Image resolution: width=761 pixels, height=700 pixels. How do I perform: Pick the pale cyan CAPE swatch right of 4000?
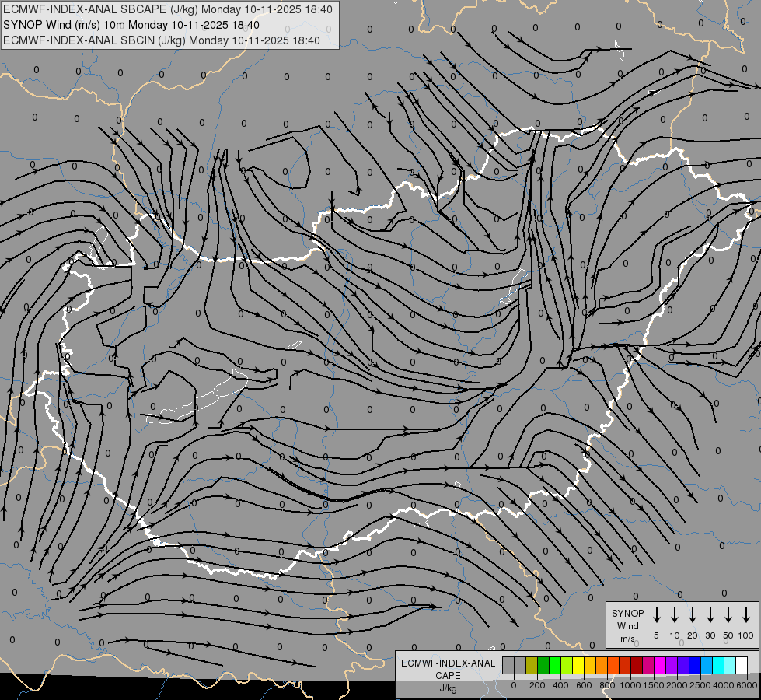click(x=731, y=665)
